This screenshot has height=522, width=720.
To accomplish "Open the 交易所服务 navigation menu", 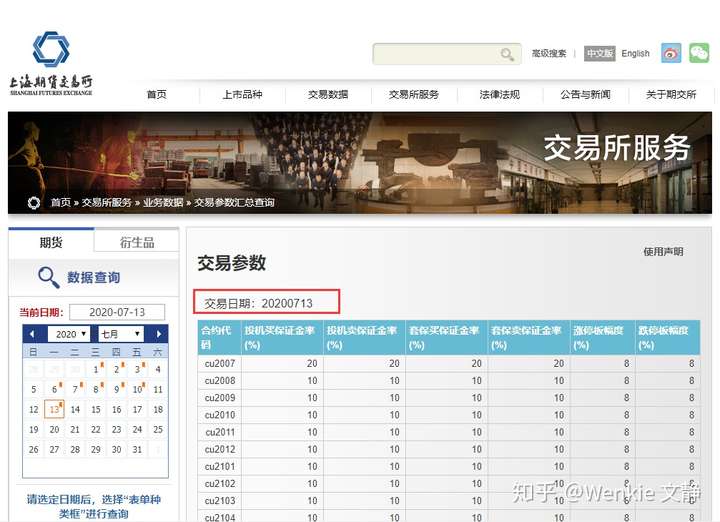I will coord(414,95).
